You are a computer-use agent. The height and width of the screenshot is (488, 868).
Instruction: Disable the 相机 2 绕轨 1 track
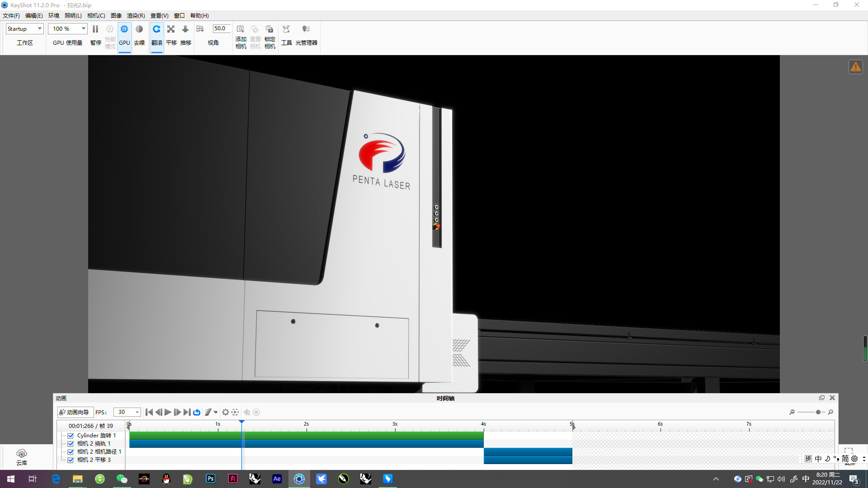tap(71, 443)
